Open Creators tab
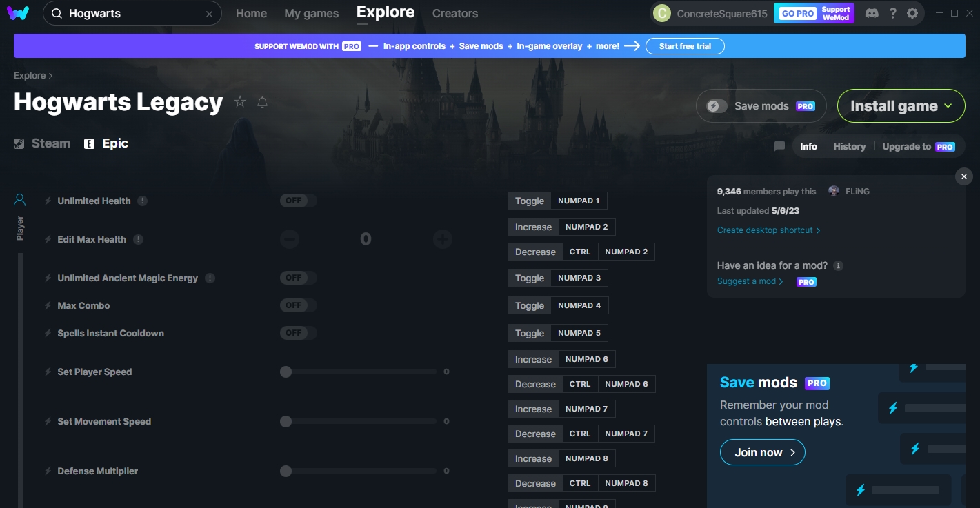The height and width of the screenshot is (508, 980). (x=455, y=13)
